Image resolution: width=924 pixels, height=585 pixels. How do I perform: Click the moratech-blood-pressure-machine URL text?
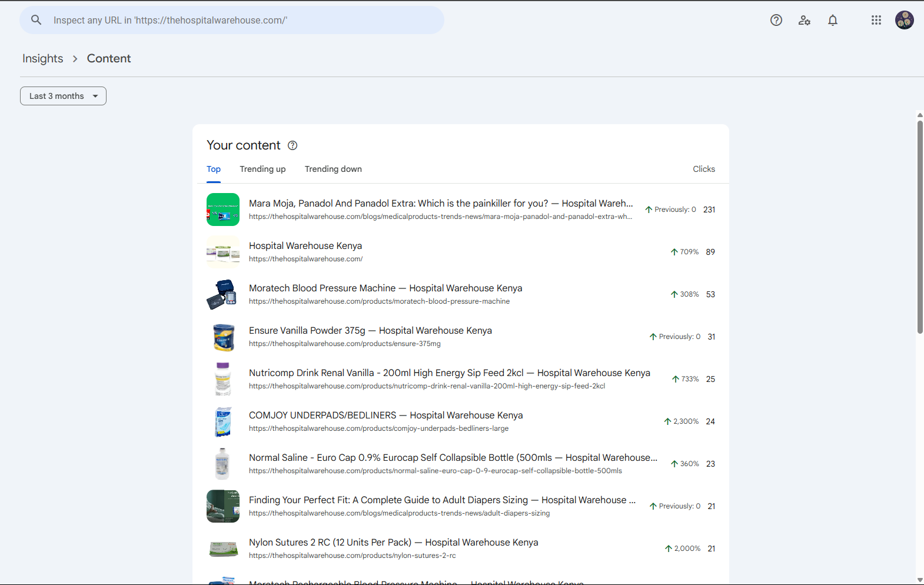[379, 301]
